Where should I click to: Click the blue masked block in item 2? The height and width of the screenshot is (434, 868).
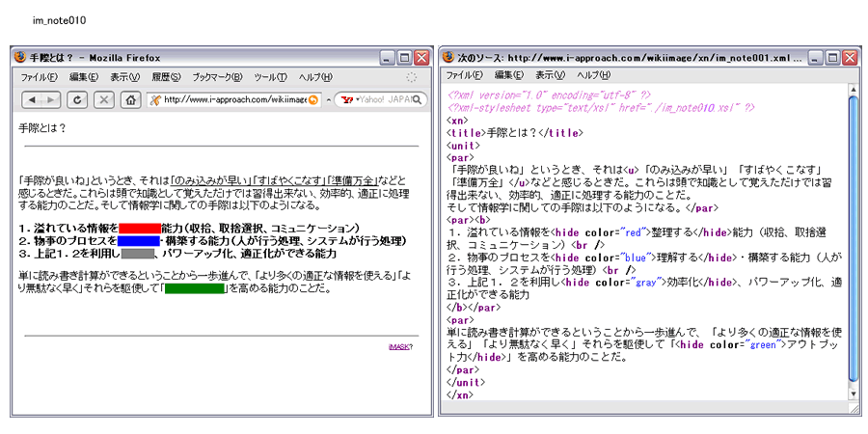tap(138, 240)
